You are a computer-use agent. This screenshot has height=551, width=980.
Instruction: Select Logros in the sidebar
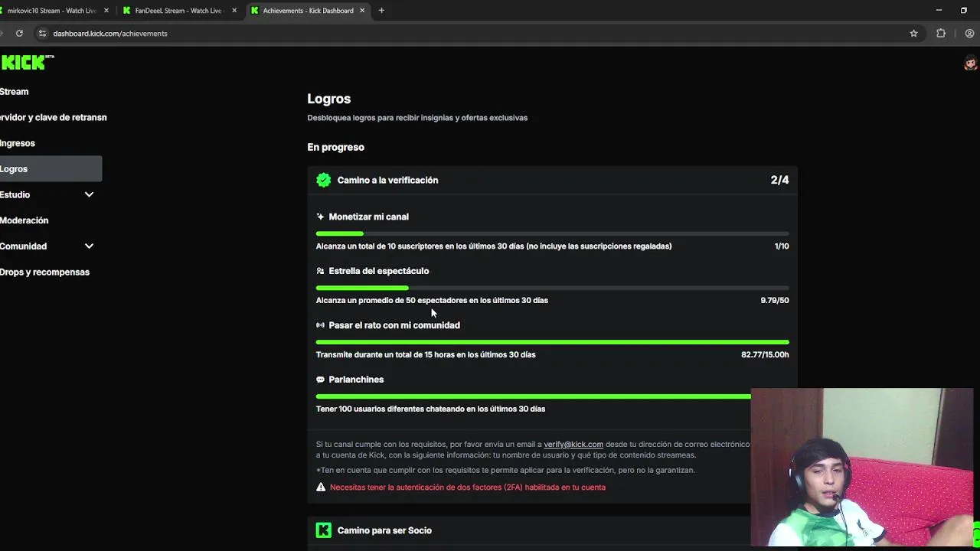point(51,169)
